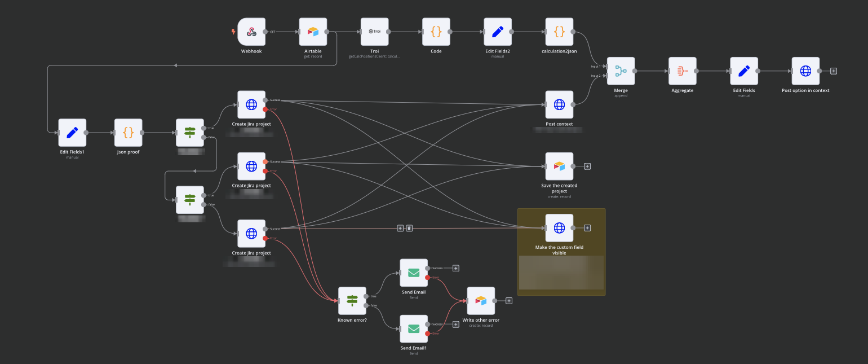868x364 pixels.
Task: Open the Aggregate node
Action: click(683, 71)
